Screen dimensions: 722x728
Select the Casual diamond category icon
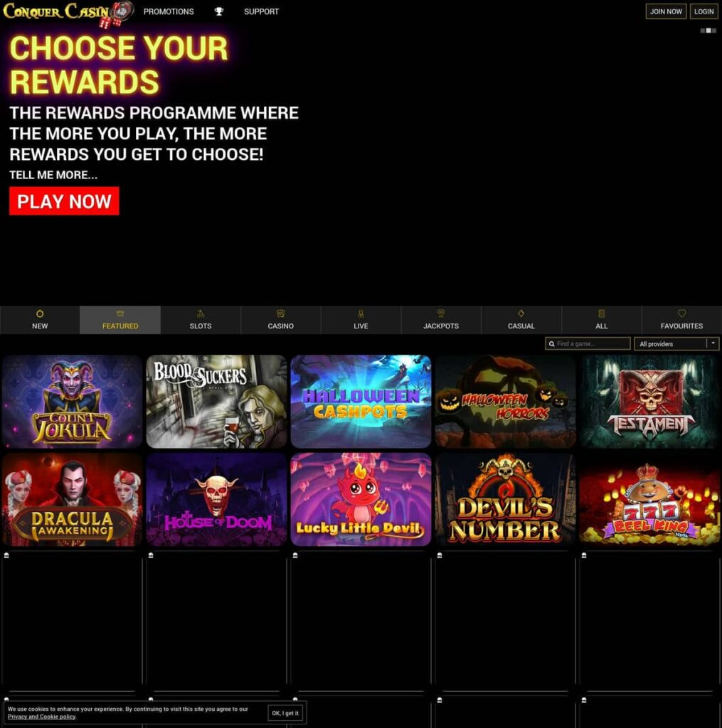click(x=521, y=314)
